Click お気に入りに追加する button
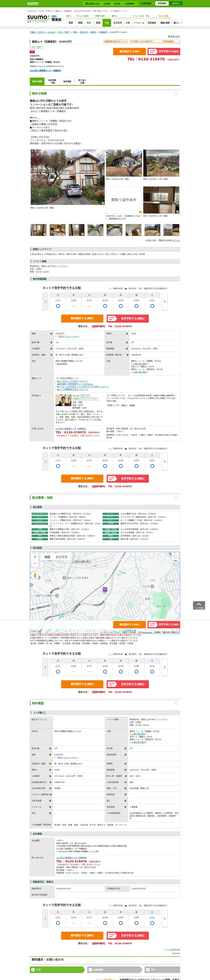Viewport: 210px width, 980px height. point(142,41)
